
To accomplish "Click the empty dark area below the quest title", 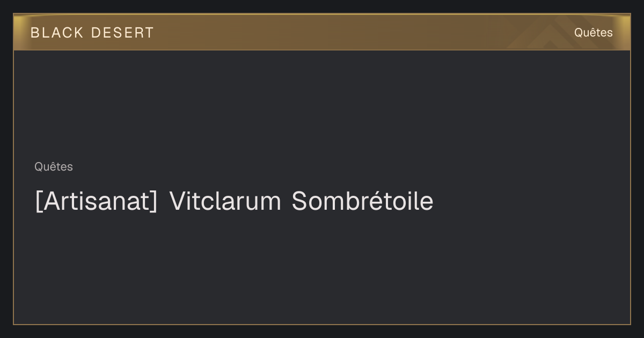I will [x=322, y=268].
